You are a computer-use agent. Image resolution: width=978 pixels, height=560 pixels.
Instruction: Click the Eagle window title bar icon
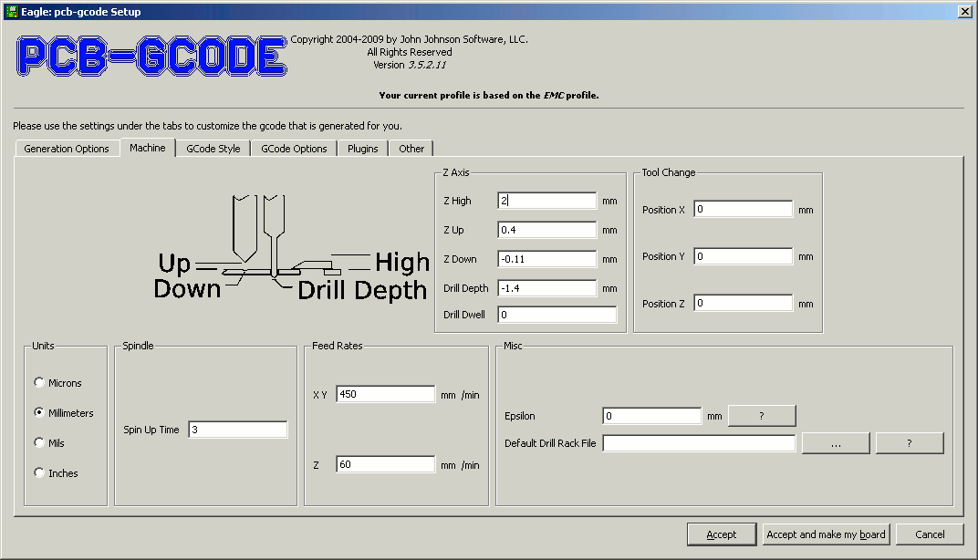point(12,11)
